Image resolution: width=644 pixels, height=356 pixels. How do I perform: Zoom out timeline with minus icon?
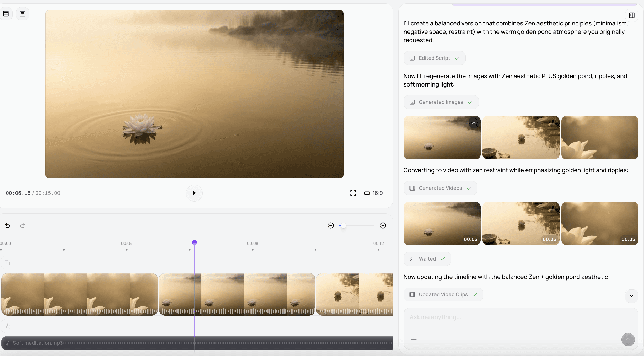[x=331, y=225]
